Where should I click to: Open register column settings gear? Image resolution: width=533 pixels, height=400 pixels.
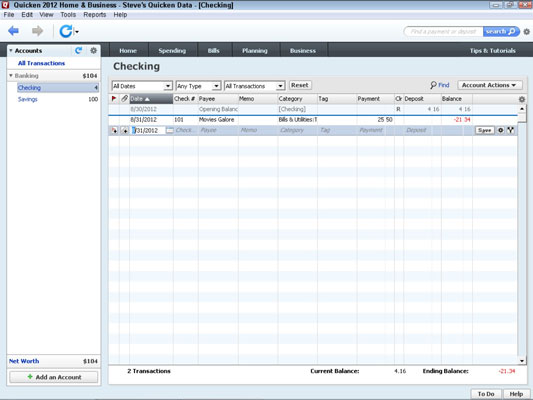pyautogui.click(x=522, y=99)
